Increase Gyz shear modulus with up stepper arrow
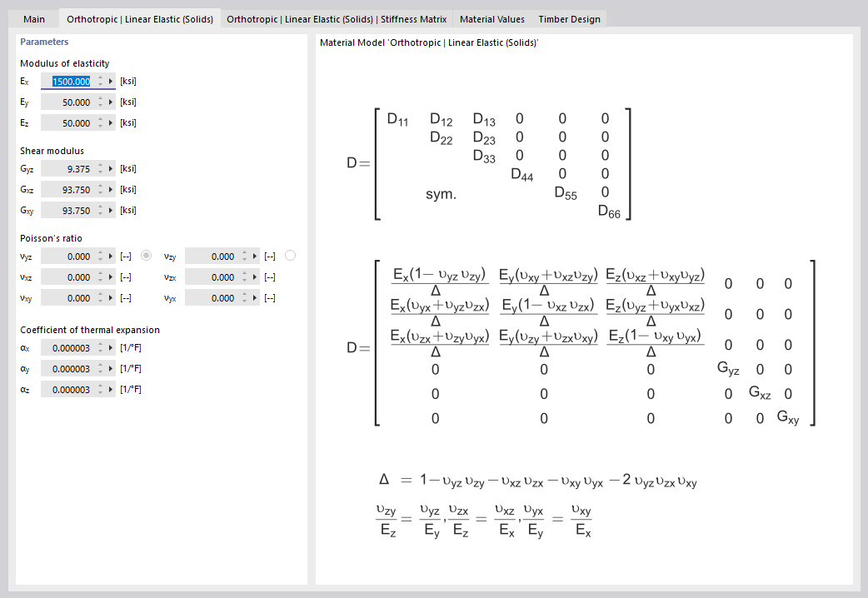The height and width of the screenshot is (598, 868). (100, 165)
